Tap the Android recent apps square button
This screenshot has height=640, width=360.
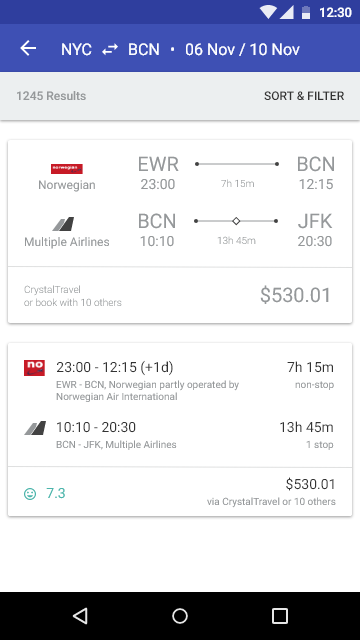pyautogui.click(x=280, y=616)
